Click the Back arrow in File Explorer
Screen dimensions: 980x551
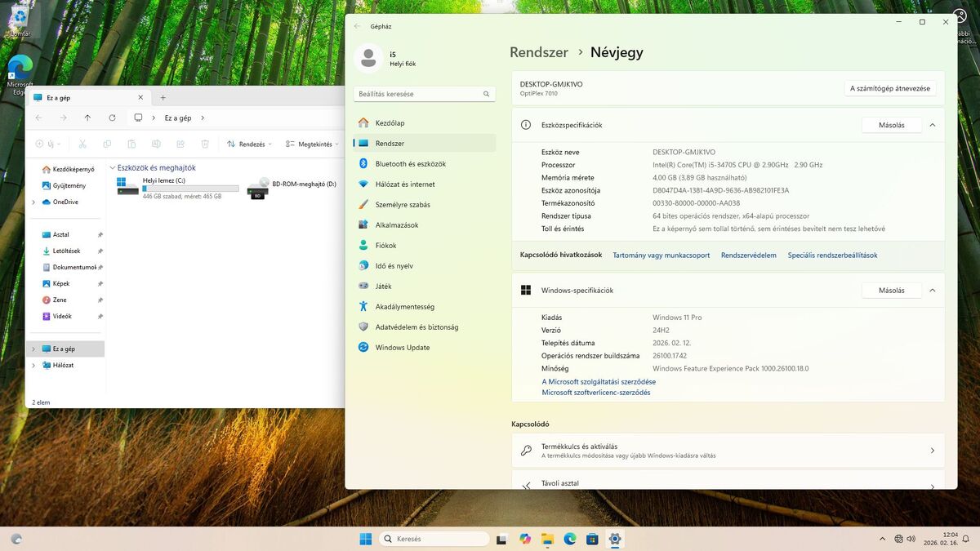click(x=38, y=118)
